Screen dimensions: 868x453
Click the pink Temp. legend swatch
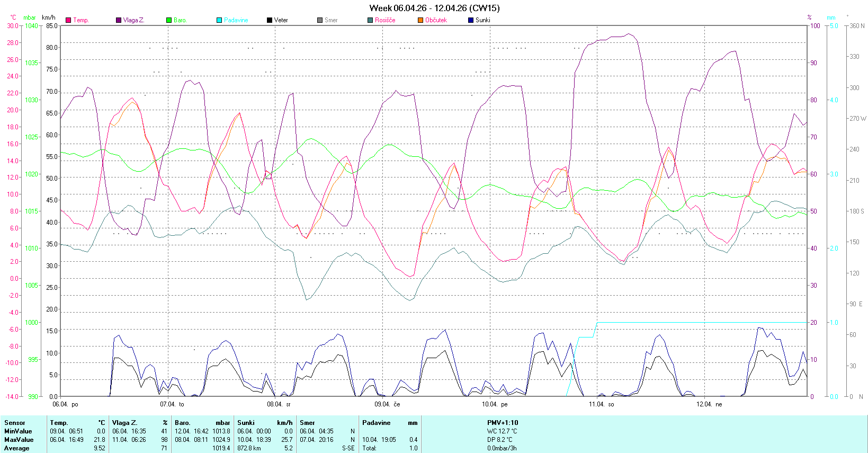[x=68, y=20]
